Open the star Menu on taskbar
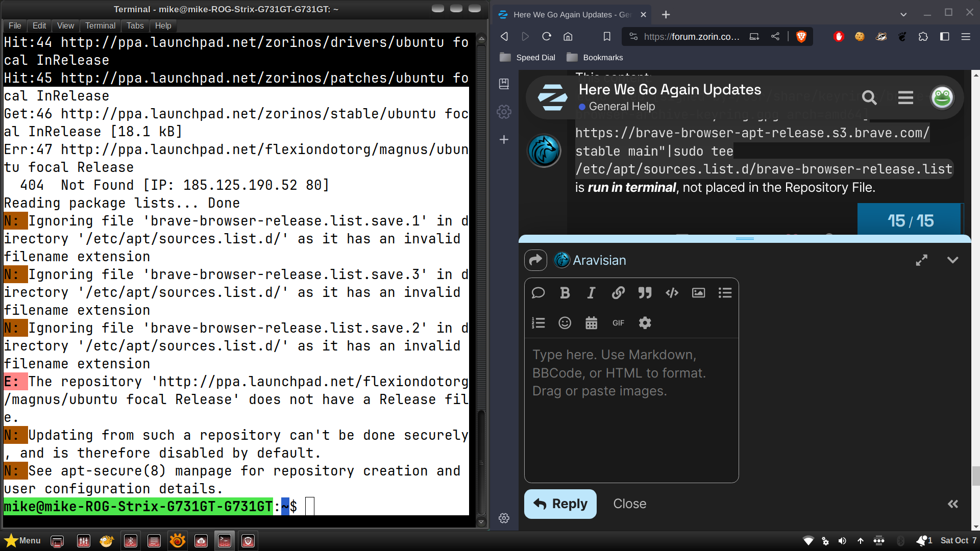Viewport: 980px width, 551px height. click(22, 540)
